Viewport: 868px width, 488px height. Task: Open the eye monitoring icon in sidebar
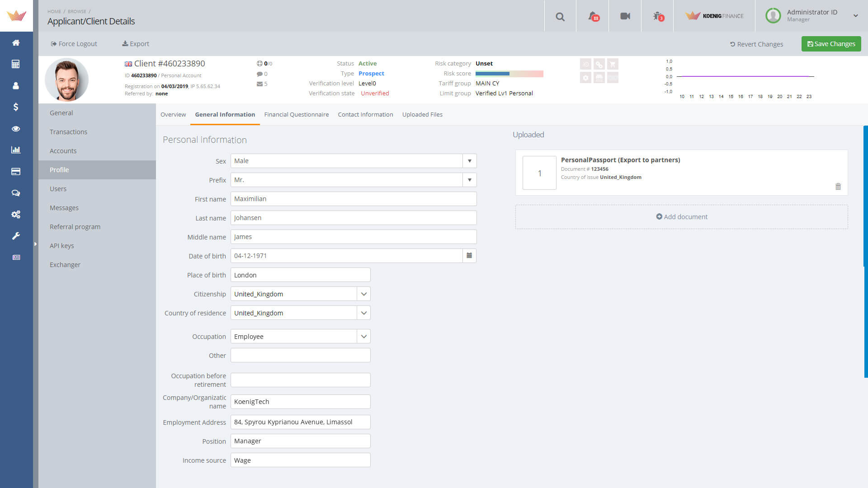click(x=16, y=129)
